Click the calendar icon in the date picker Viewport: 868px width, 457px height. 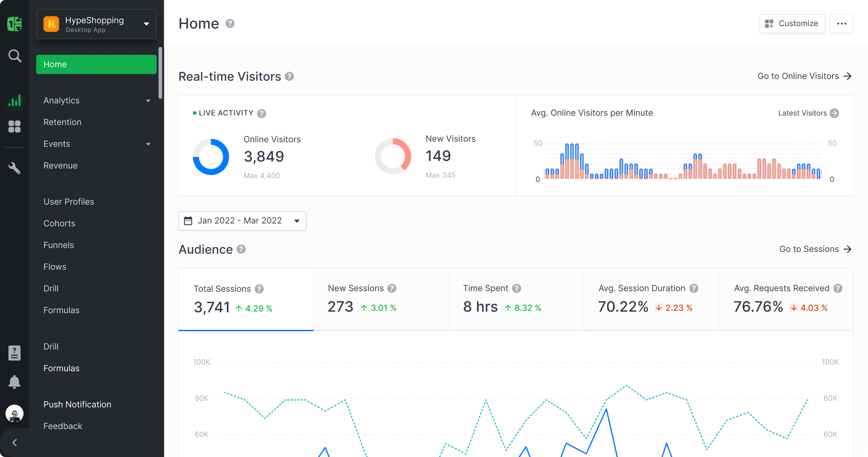pos(189,220)
